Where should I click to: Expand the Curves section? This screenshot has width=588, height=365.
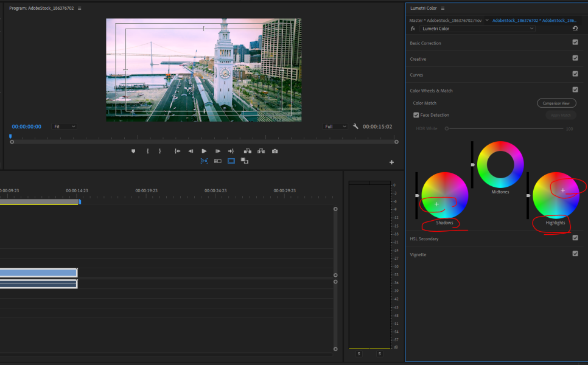click(x=416, y=75)
